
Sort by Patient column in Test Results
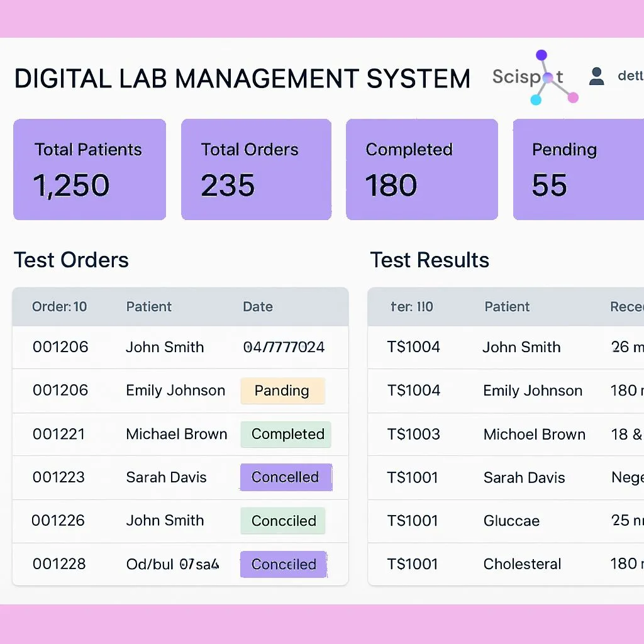tap(507, 307)
